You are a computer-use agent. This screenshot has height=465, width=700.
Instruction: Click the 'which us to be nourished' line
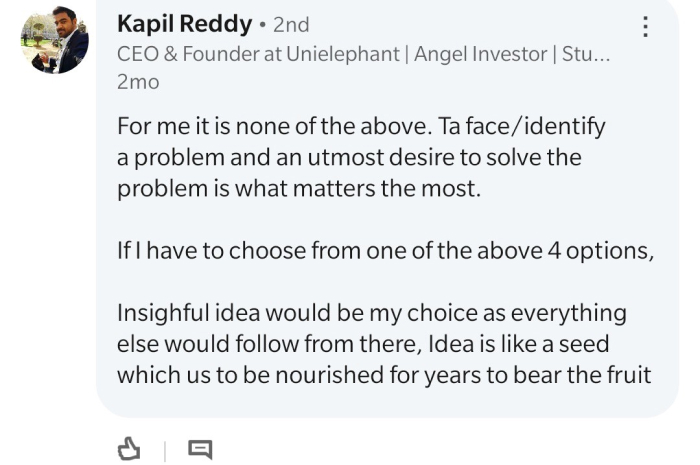tap(384, 375)
